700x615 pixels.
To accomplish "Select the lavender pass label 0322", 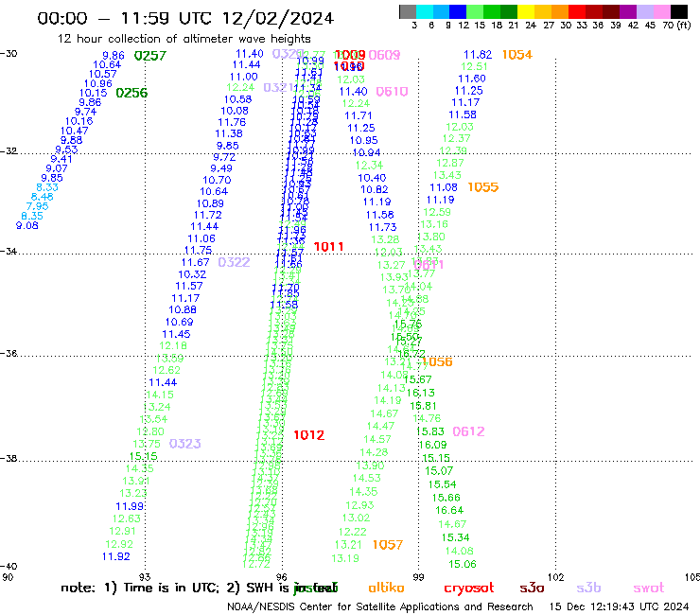I will [x=234, y=262].
